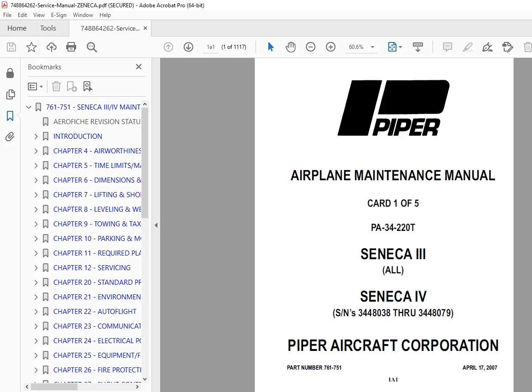Screen dimensions: 532x392
Task: Open the Window menu
Action: coord(83,15)
